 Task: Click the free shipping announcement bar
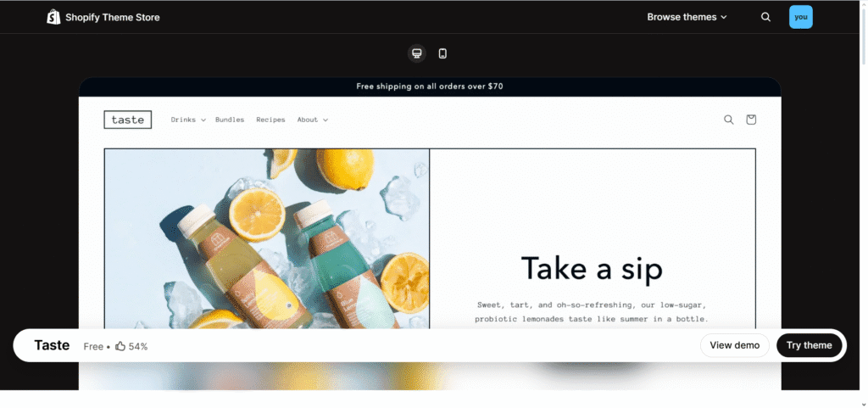[x=430, y=87]
